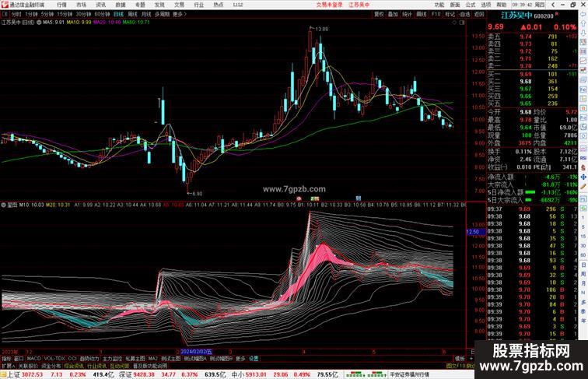Switch to 1分钟 period

point(31,14)
